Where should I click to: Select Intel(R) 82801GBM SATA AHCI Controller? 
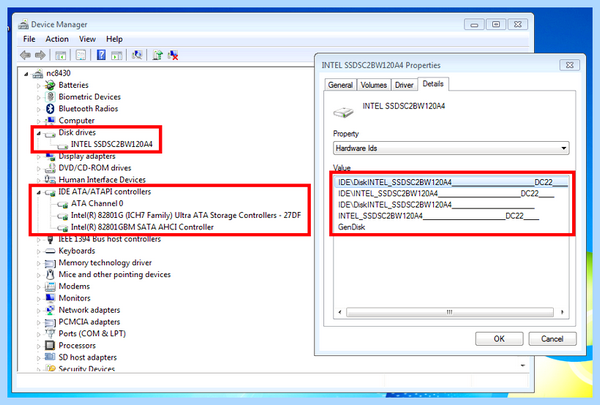[x=142, y=227]
